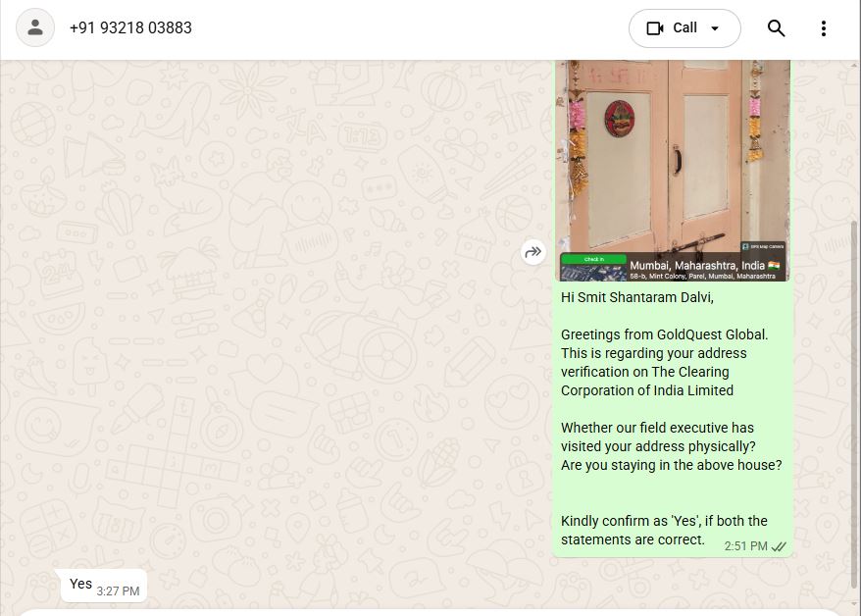
Task: Click the Mumbai, Maharashtra, India location caption
Action: (697, 265)
